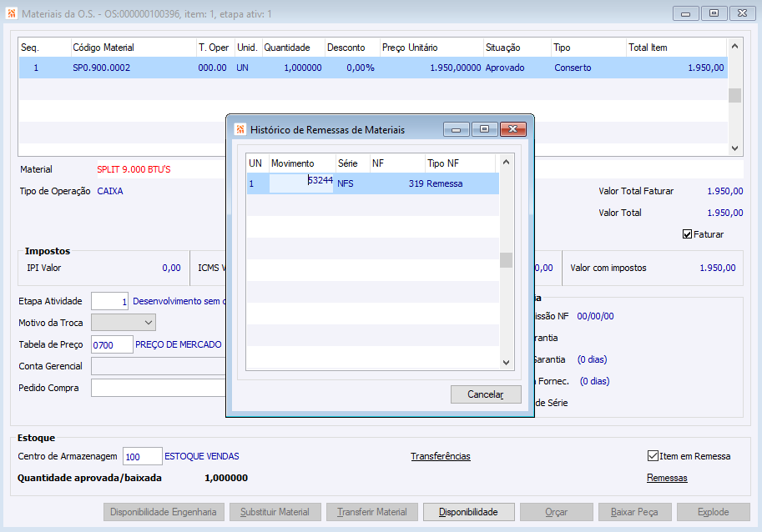Click the Total Item column header
The image size is (762, 532).
coord(677,48)
